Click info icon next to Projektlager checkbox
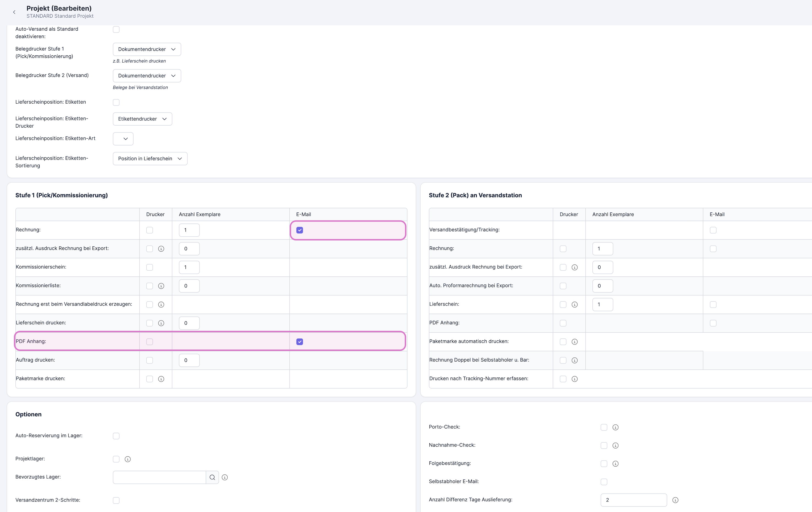 [x=127, y=459]
